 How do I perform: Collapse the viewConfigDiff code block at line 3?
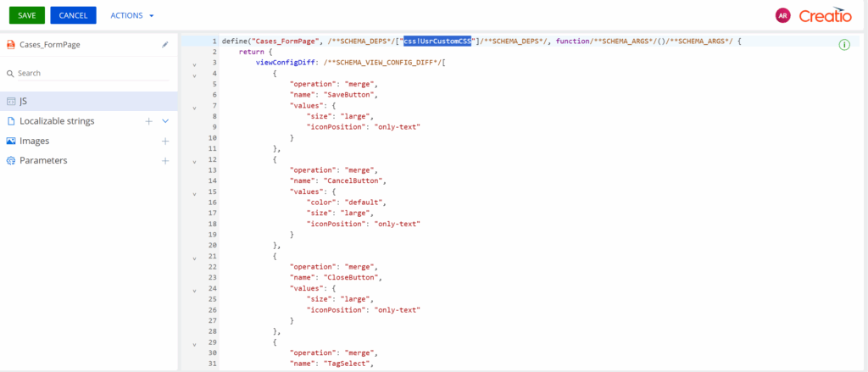coord(194,64)
